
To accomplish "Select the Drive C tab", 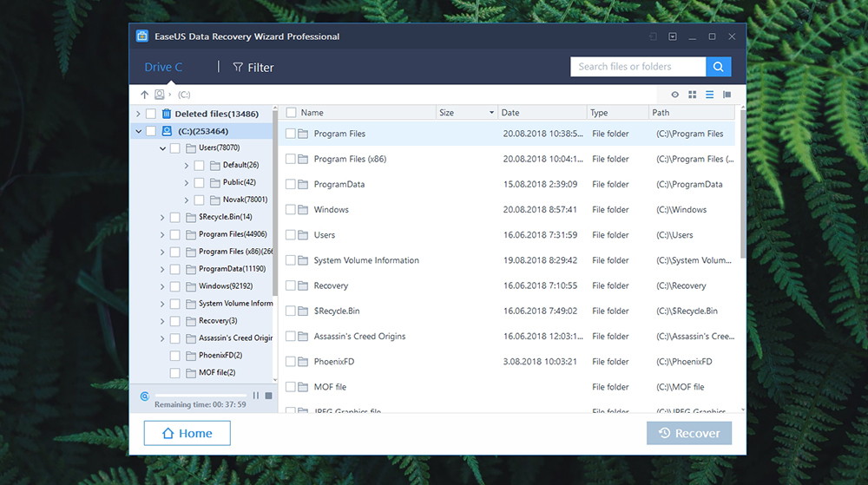I will (163, 68).
